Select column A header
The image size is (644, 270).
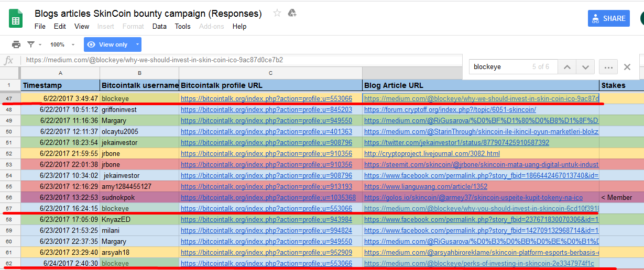pos(60,73)
